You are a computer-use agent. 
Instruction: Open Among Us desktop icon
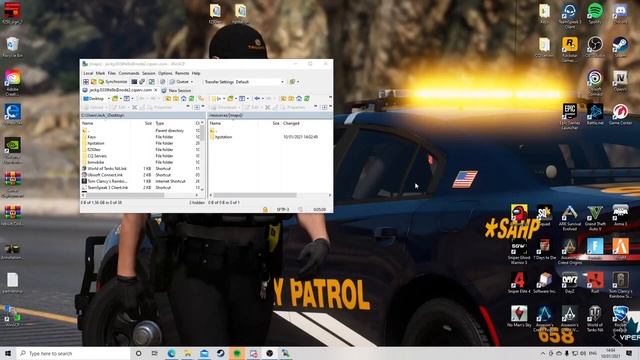(519, 214)
